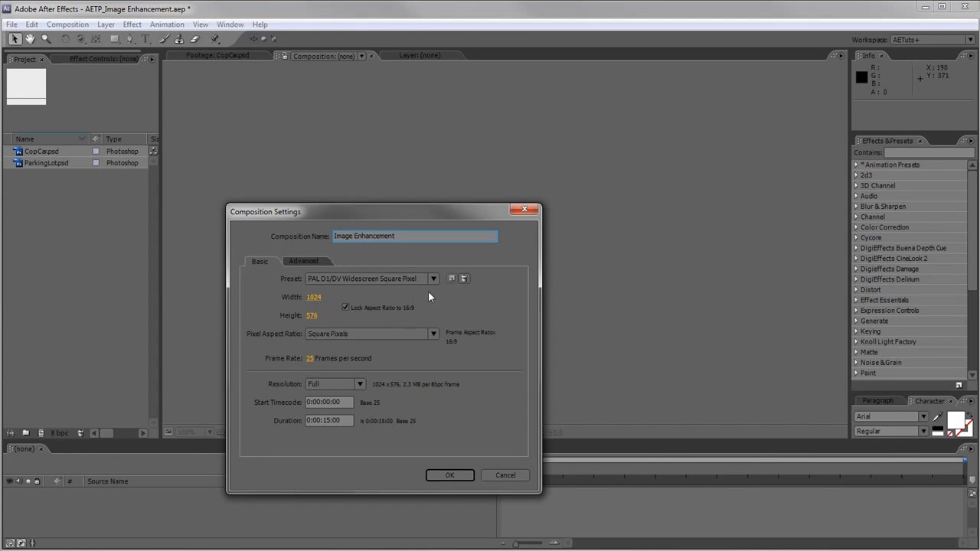980x551 pixels.
Task: Select the Pan Behind tool
Action: pos(96,39)
